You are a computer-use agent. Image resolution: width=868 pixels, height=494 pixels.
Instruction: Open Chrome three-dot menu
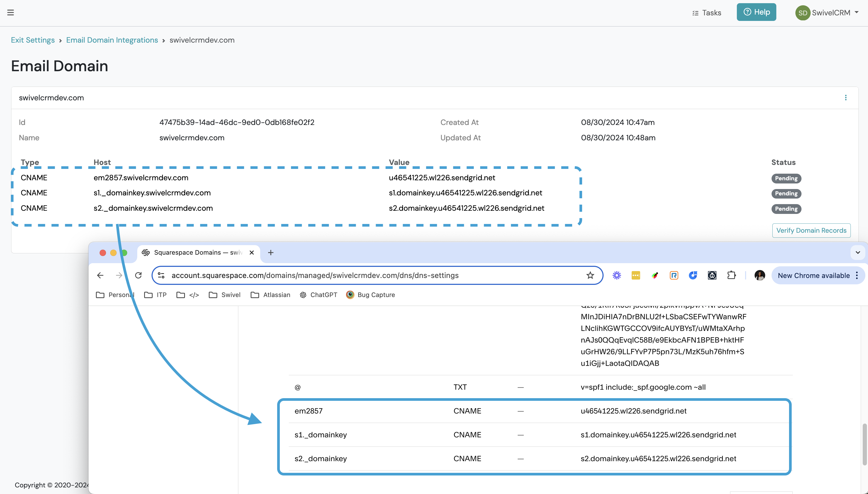[857, 275]
